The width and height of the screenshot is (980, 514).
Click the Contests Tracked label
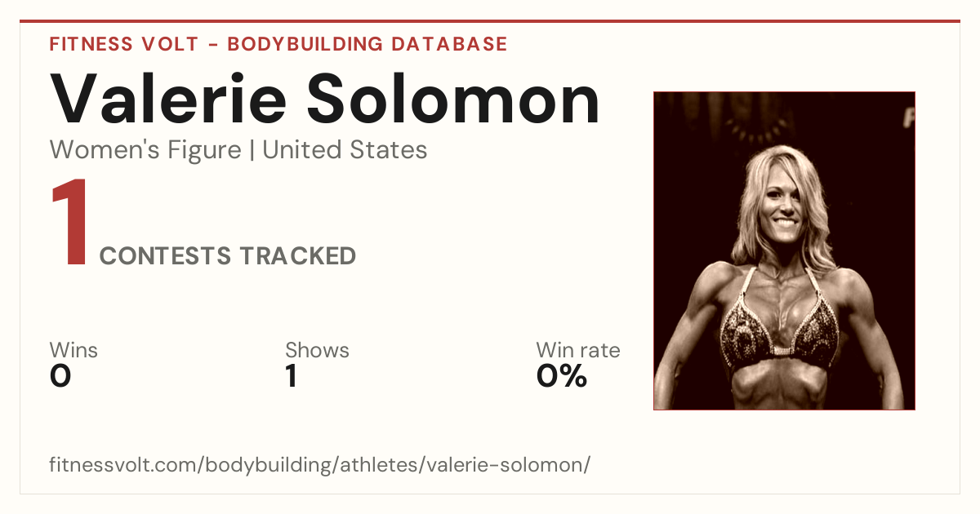tap(228, 256)
